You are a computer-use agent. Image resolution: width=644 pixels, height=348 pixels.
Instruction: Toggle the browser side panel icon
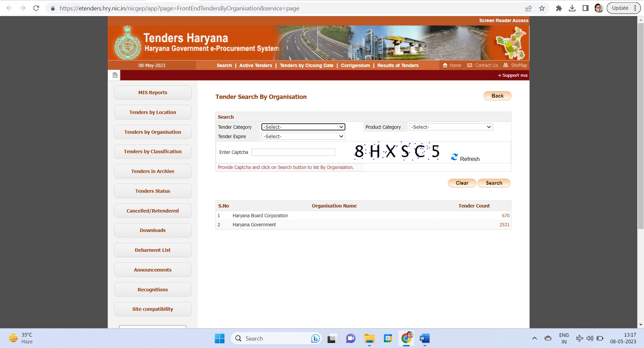586,8
